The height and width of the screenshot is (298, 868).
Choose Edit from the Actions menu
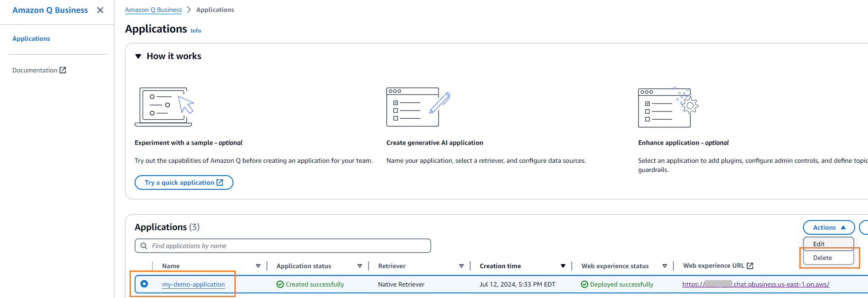point(829,244)
